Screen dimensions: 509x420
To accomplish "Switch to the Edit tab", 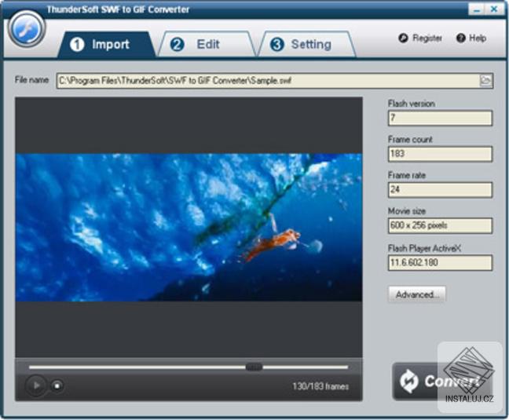I will (207, 45).
